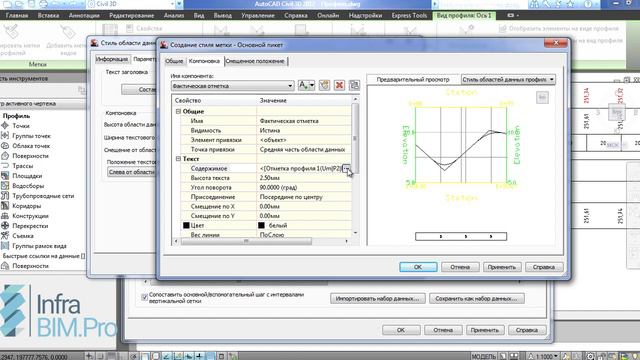Viewport: 640px width, 360px height.
Task: Click the Облака точек icon
Action: 5,146
